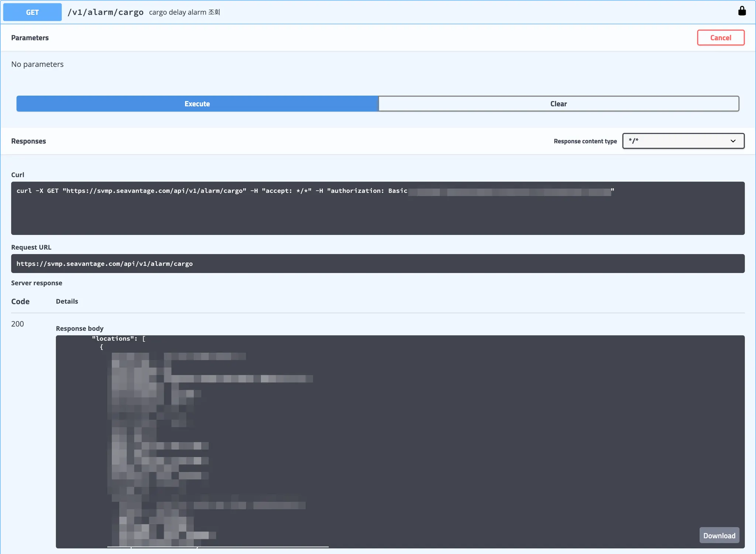
Task: Open the Response content type dropdown
Action: click(683, 141)
